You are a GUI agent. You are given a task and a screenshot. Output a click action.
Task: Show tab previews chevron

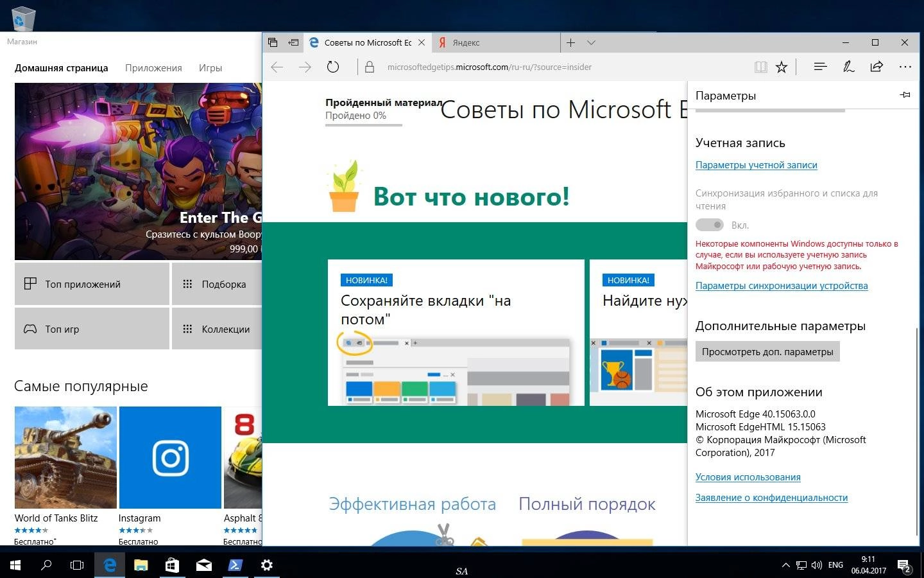(x=592, y=42)
